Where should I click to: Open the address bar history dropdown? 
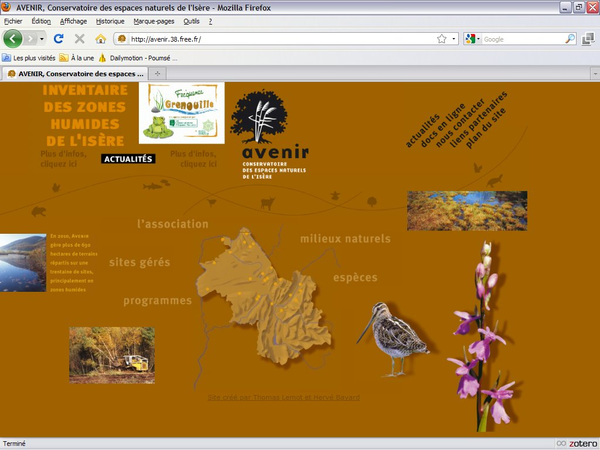click(x=454, y=39)
